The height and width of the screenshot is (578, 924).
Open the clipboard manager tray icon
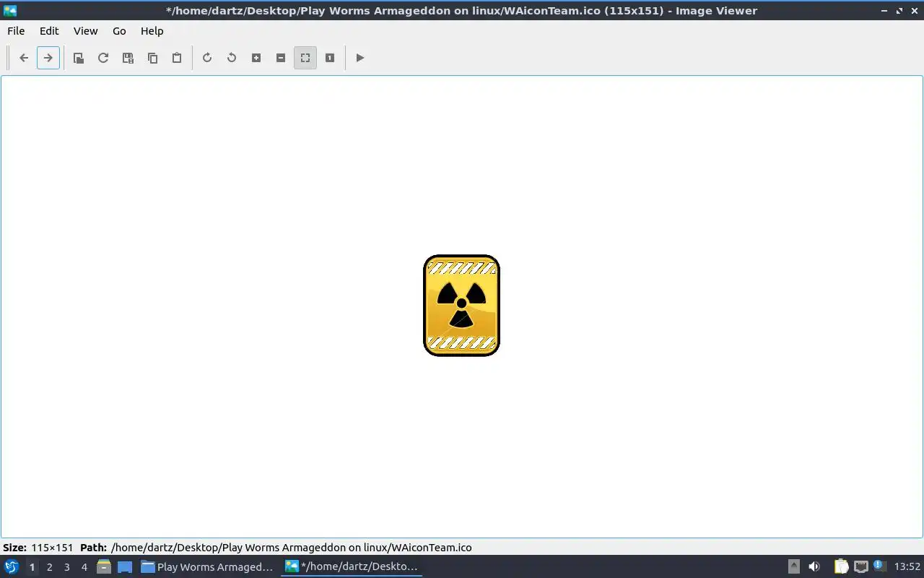click(x=841, y=567)
